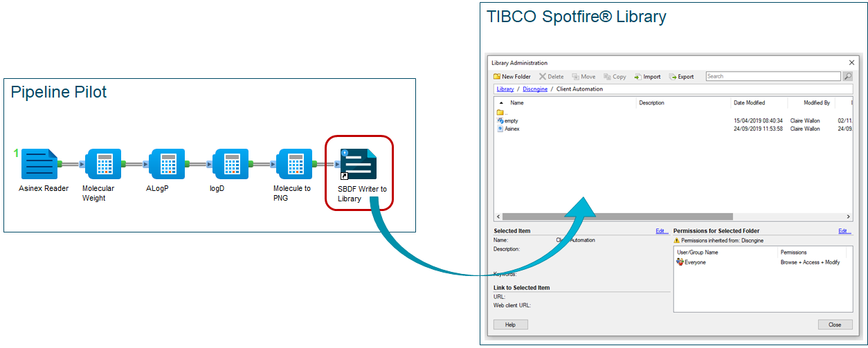The image size is (868, 348).
Task: Click the 'Client Automation' breadcrumb text
Action: point(579,89)
